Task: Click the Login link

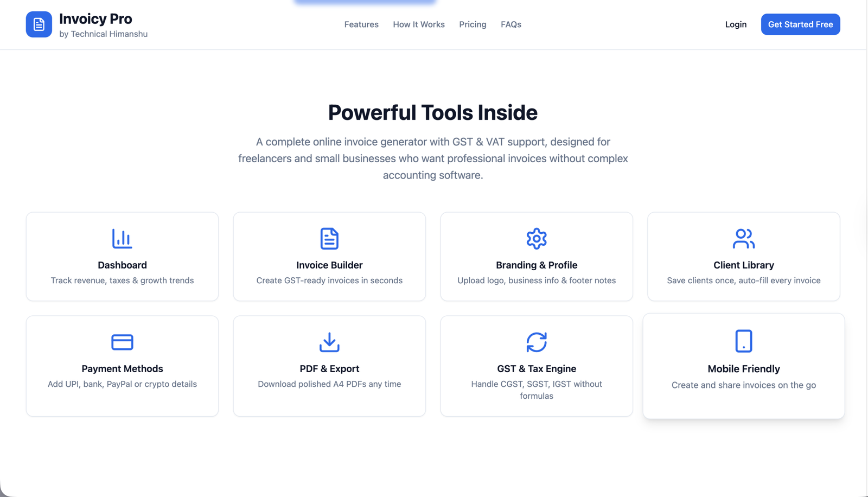Action: click(x=736, y=24)
